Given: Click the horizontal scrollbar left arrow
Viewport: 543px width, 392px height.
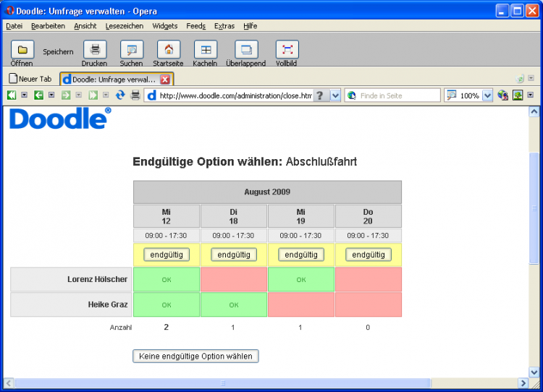Looking at the screenshot, I should coord(9,383).
